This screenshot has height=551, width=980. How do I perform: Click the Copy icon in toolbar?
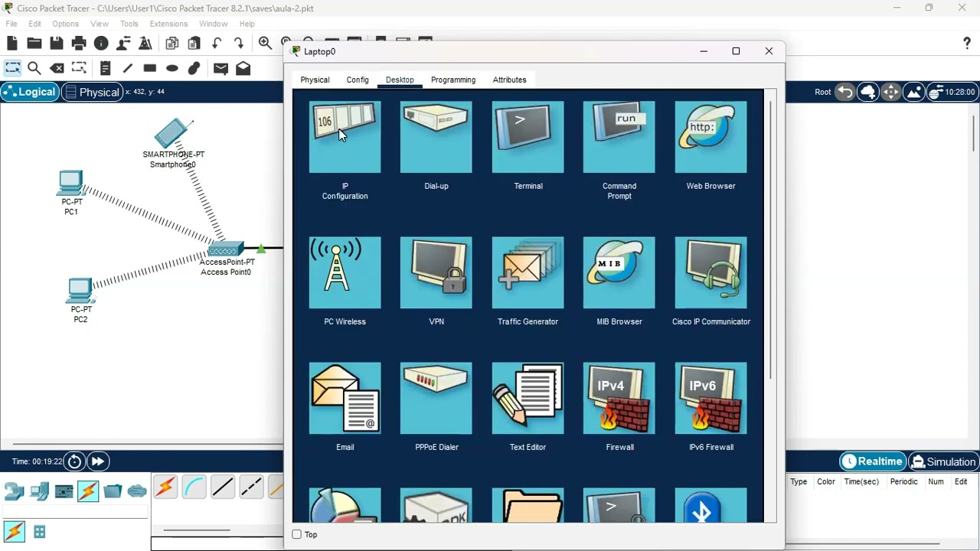[x=172, y=44]
